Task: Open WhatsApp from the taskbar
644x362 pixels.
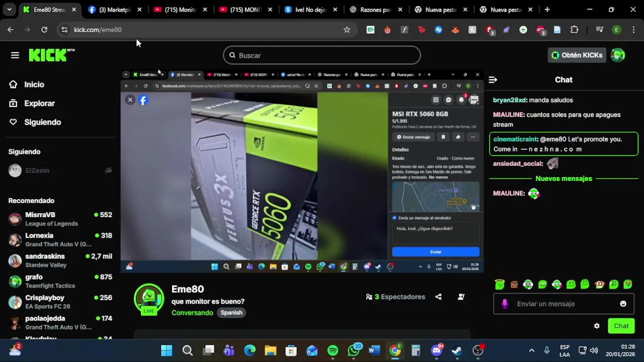Action: click(x=354, y=350)
